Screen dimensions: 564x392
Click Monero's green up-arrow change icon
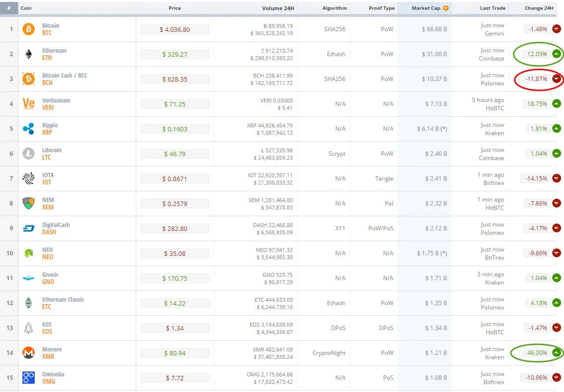(x=557, y=352)
